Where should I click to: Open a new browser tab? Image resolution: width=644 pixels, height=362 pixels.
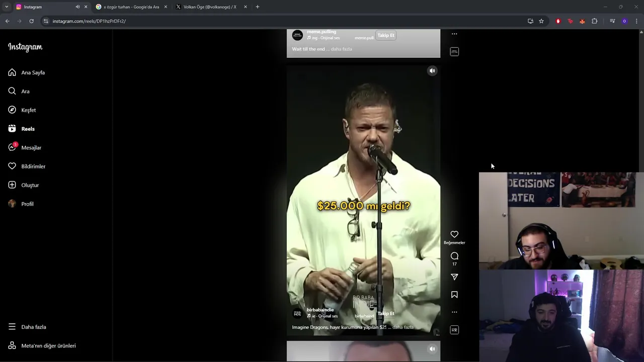click(x=258, y=7)
